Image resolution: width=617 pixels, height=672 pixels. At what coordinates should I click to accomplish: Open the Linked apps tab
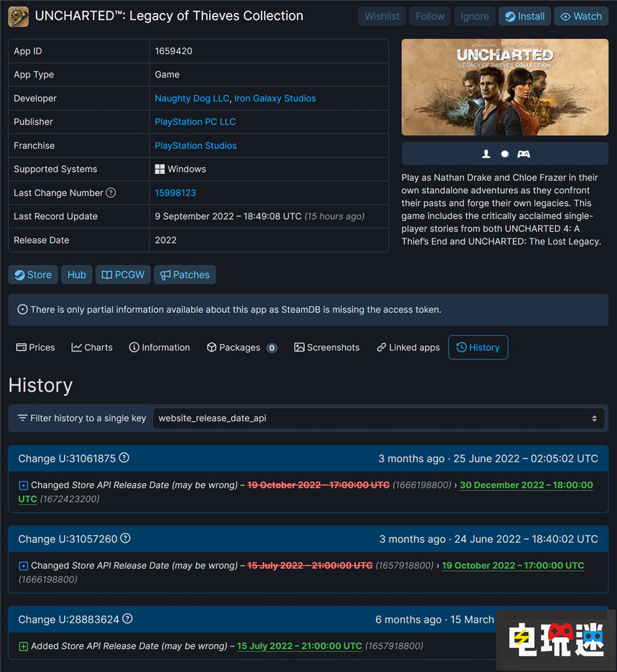point(407,347)
